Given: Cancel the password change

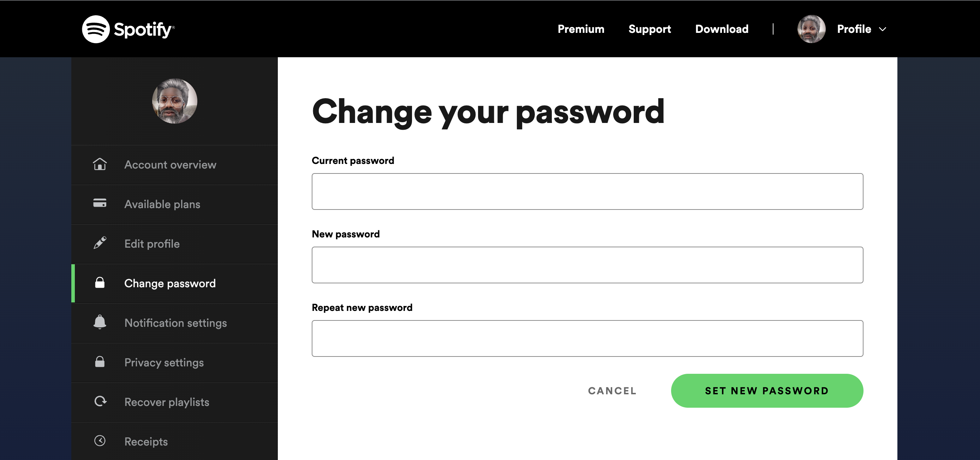Looking at the screenshot, I should pos(612,391).
